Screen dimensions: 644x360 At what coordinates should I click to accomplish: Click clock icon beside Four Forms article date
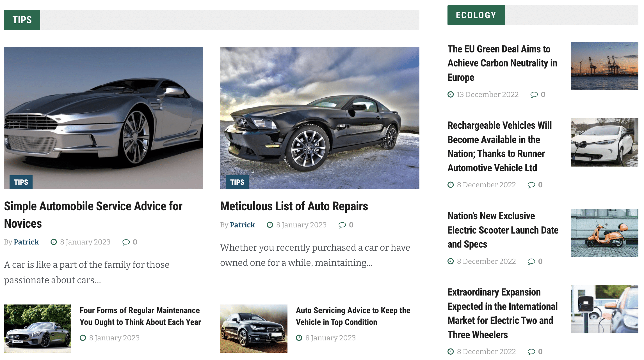(83, 338)
